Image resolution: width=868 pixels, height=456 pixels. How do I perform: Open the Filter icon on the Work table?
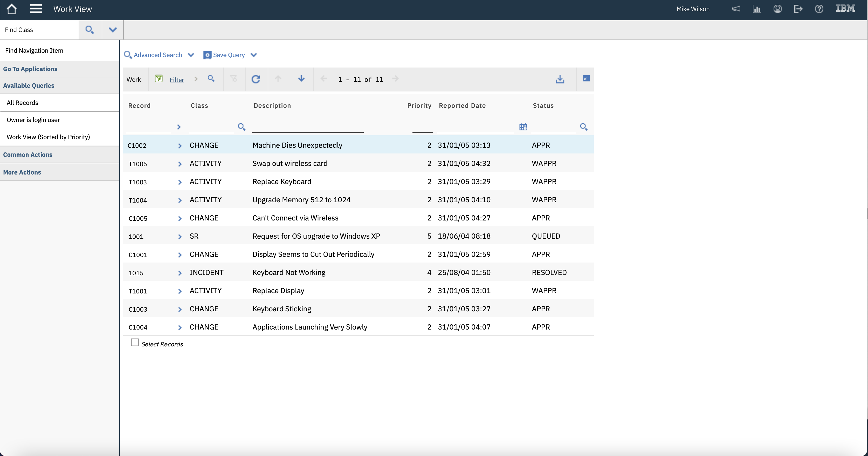tap(159, 78)
